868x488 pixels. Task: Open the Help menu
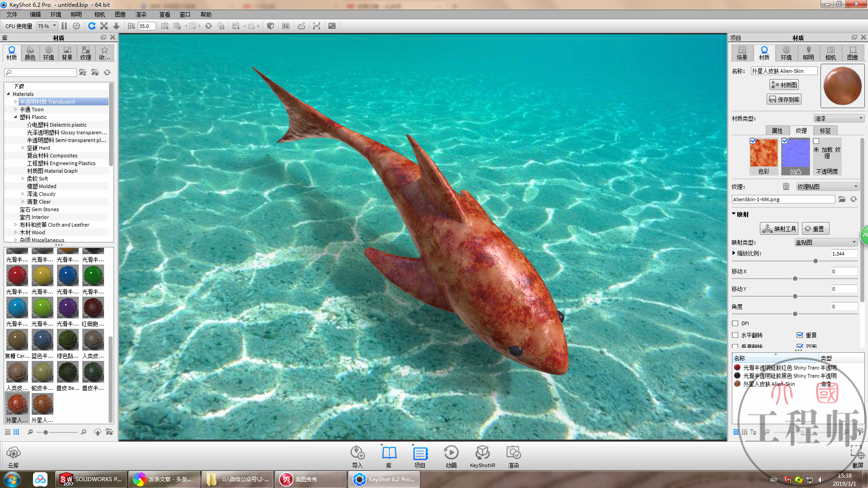tap(206, 14)
